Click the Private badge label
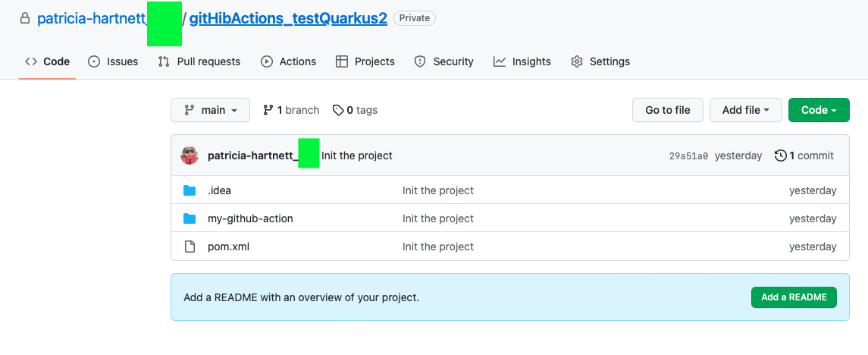The height and width of the screenshot is (355, 868). point(415,18)
